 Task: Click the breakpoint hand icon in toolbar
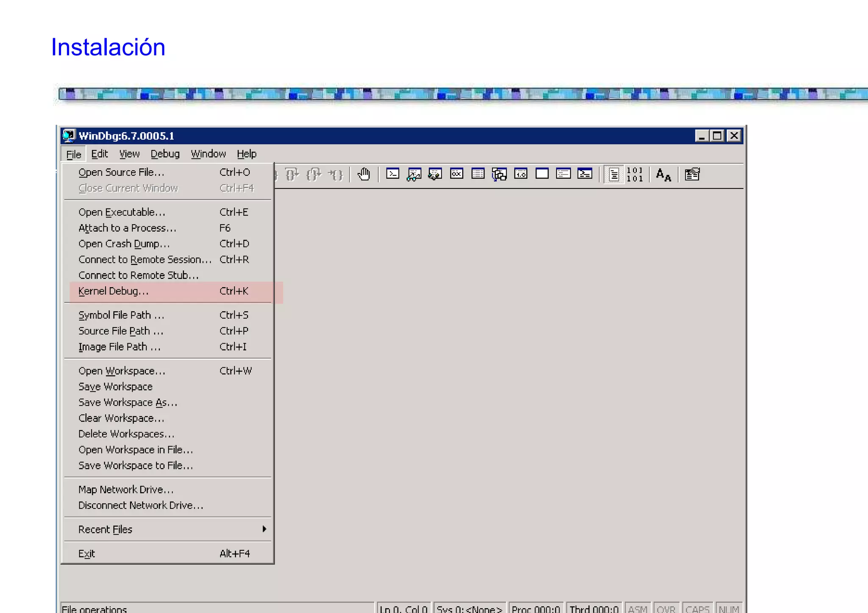click(364, 174)
